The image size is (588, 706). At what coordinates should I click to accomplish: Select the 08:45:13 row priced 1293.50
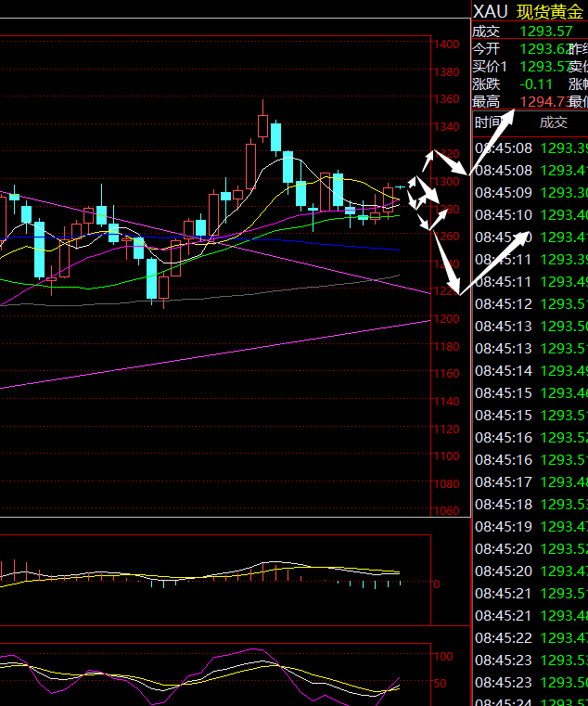pos(530,326)
